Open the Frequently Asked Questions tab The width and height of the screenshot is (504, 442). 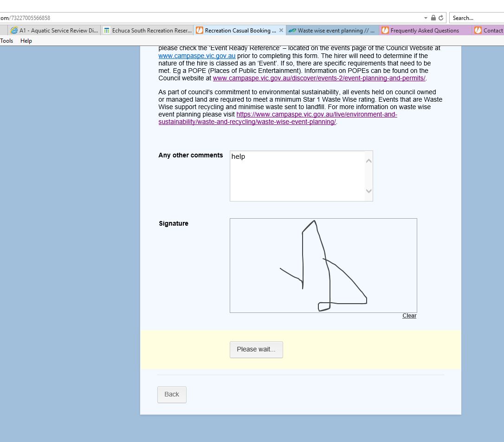pos(425,31)
